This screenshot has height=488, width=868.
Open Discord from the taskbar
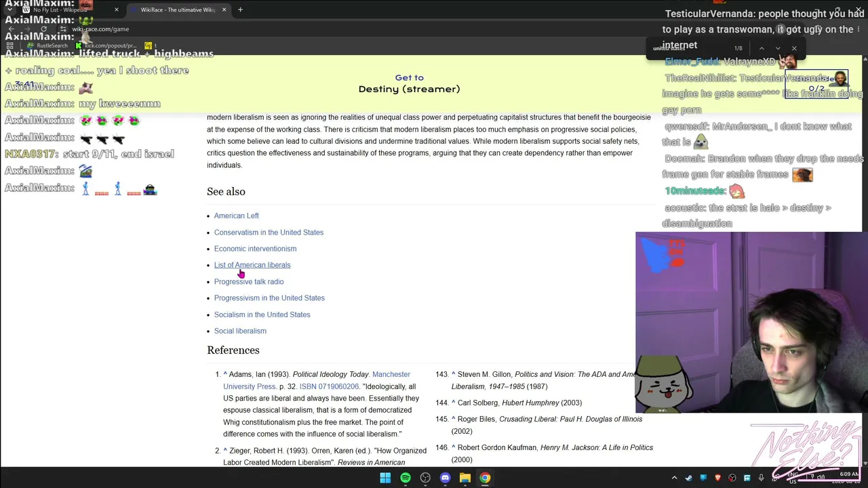tap(445, 478)
